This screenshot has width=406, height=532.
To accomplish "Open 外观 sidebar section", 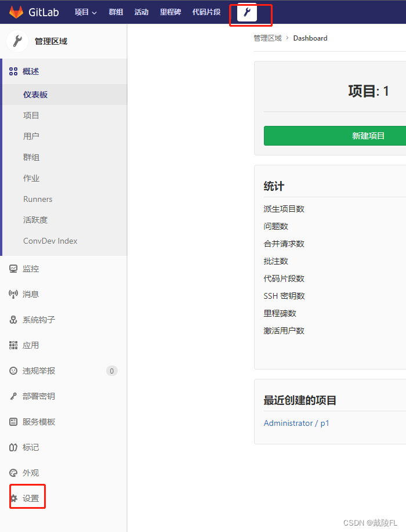I will (31, 473).
